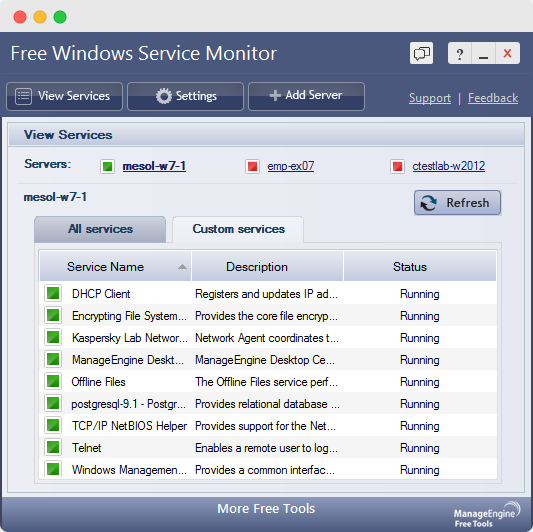The height and width of the screenshot is (532, 533).
Task: Click the question mark help icon
Action: tap(460, 53)
